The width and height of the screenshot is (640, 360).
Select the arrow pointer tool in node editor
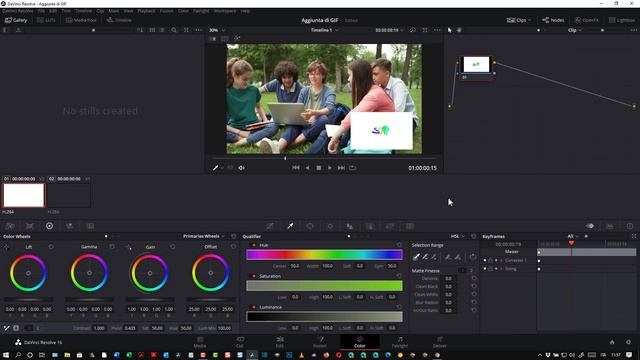pos(450,30)
